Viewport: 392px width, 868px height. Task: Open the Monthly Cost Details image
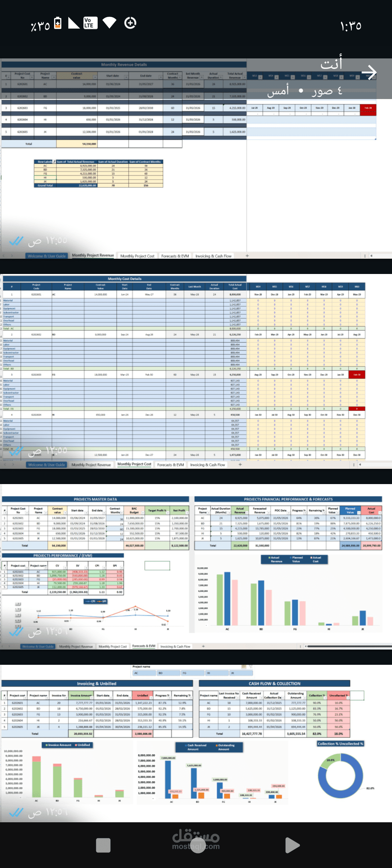(x=196, y=371)
